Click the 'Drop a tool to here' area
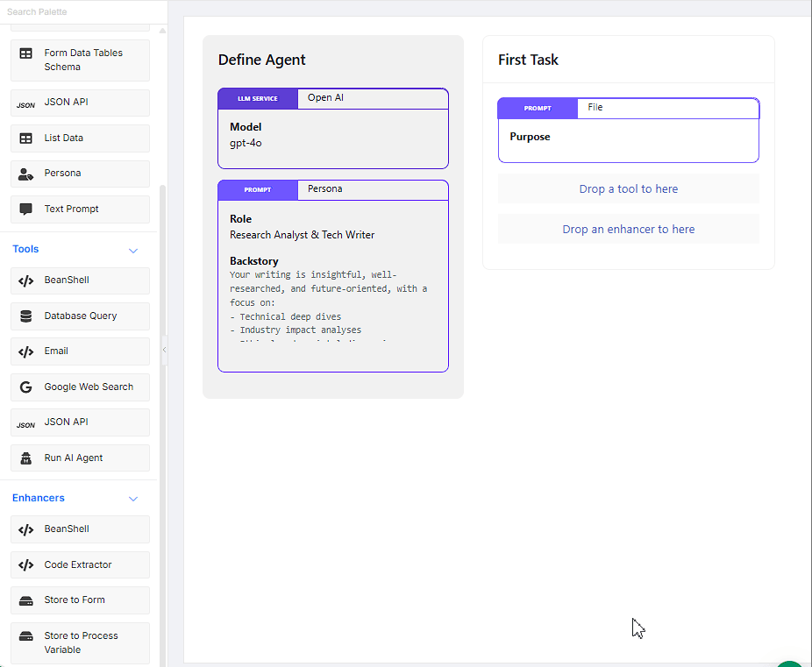The height and width of the screenshot is (667, 812). pos(628,189)
